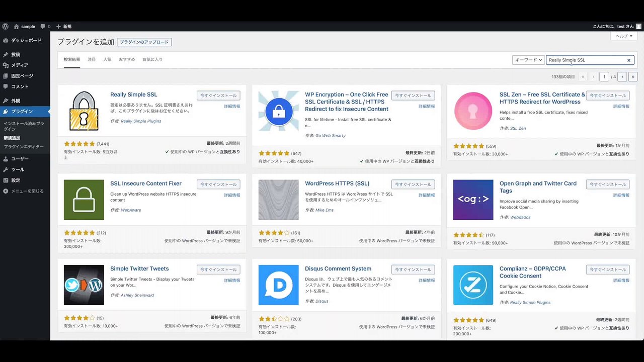Install Complianz GDPR/CCPA now

click(x=608, y=270)
